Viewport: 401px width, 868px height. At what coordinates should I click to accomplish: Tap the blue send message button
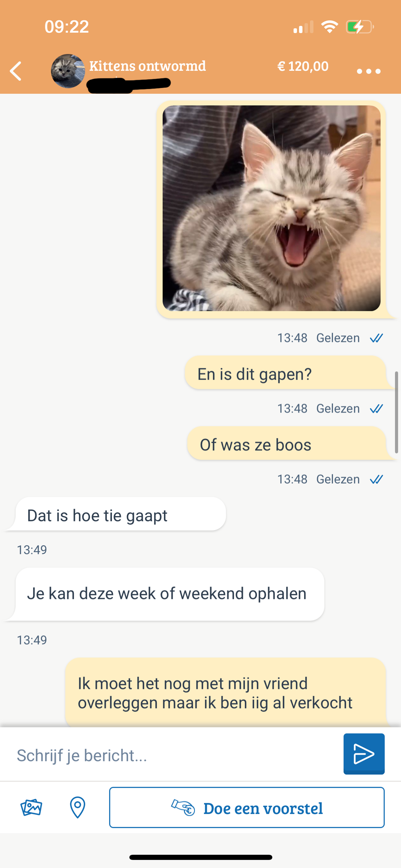(x=364, y=754)
